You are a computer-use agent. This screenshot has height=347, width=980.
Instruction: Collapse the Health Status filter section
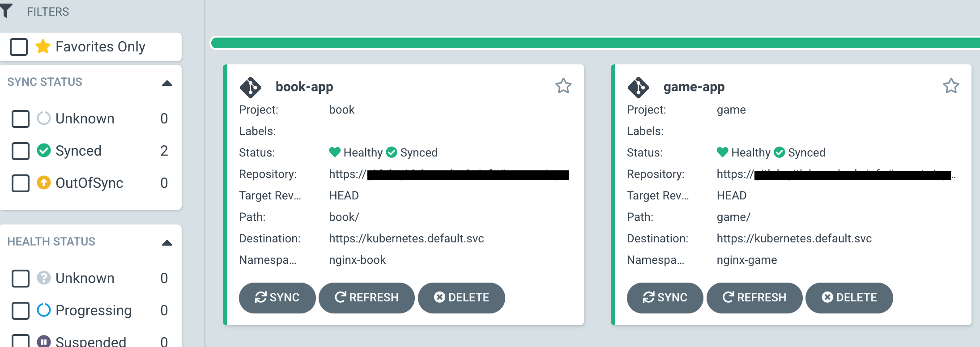167,243
